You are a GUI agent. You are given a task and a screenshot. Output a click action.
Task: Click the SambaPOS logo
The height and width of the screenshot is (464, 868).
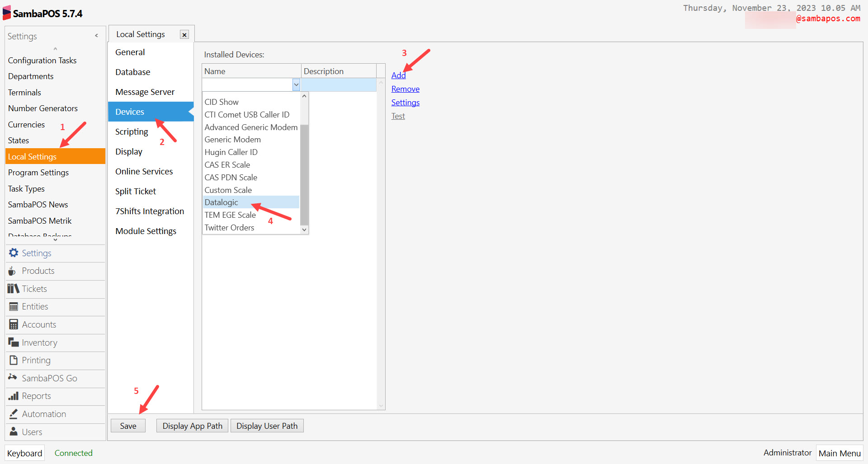tap(6, 13)
